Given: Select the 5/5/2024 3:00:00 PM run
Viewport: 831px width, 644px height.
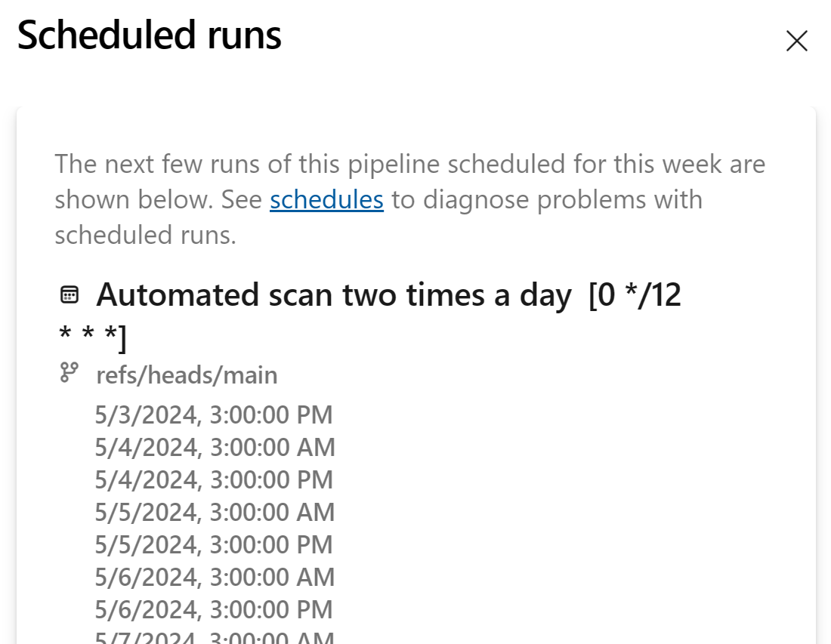Looking at the screenshot, I should pos(214,544).
